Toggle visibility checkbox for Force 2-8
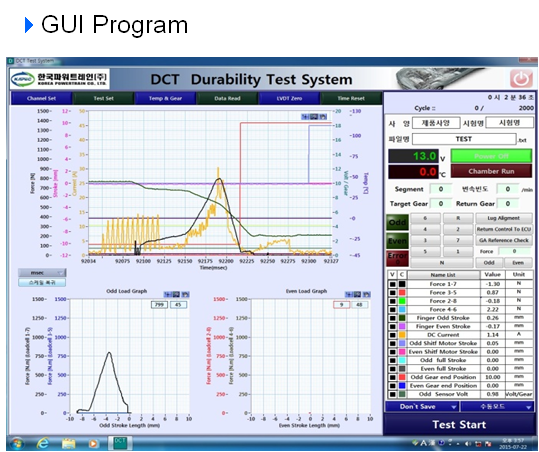Screen dimensions: 539x452 (393, 301)
